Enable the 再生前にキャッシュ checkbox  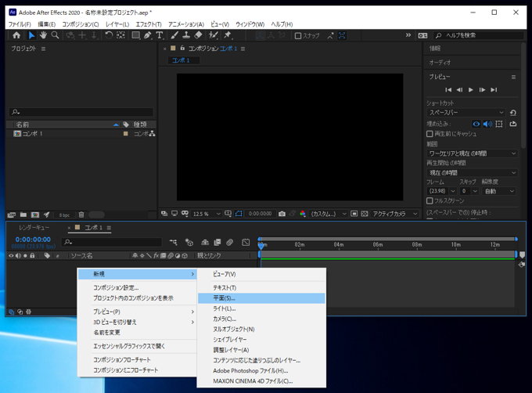click(x=430, y=134)
